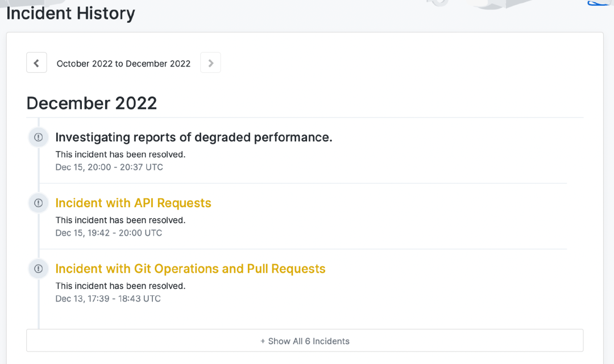614x364 pixels.
Task: Click the degraded performance incident alert icon
Action: [38, 137]
